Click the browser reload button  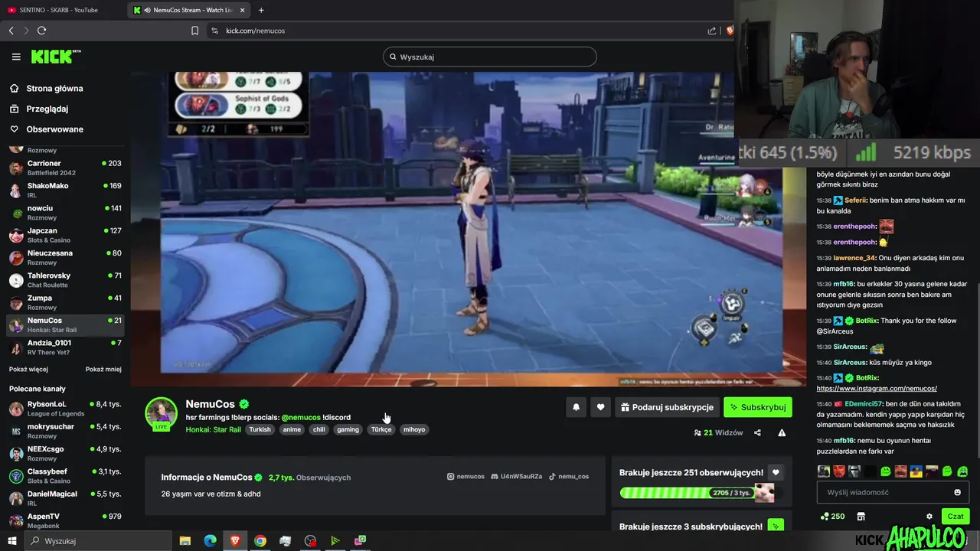point(41,31)
